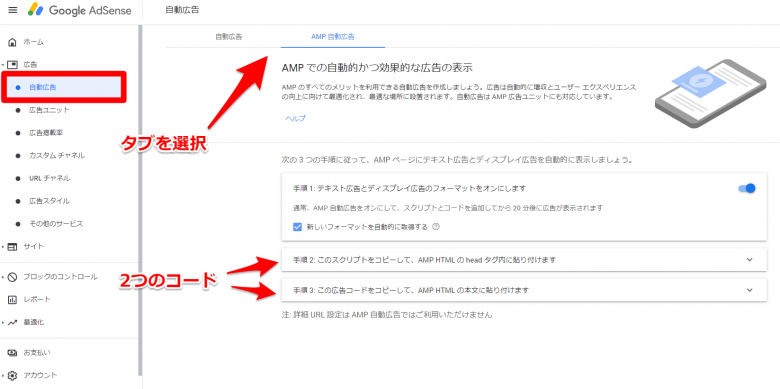Viewport: 780px width, 389px height.
Task: Click the ブロックのコントロール block icon
Action: [x=13, y=277]
